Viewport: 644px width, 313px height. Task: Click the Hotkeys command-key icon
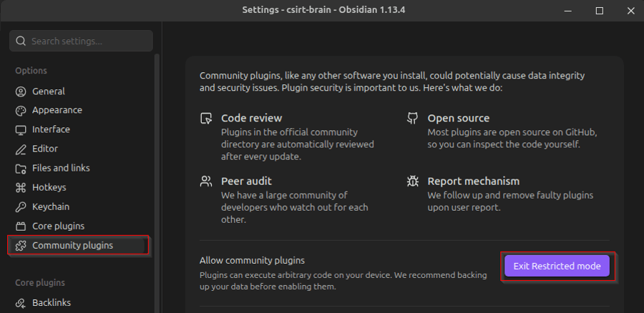(21, 187)
